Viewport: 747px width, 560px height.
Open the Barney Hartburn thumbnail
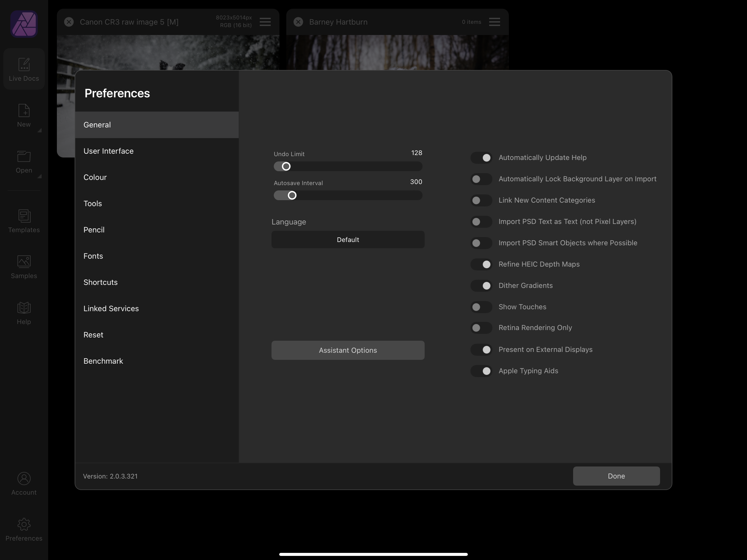398,52
